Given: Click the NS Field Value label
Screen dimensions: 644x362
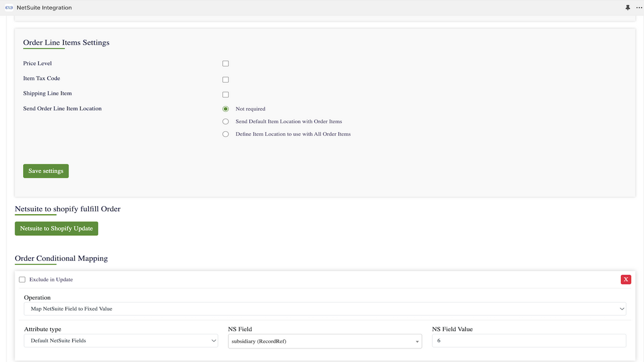Looking at the screenshot, I should coord(452,329).
